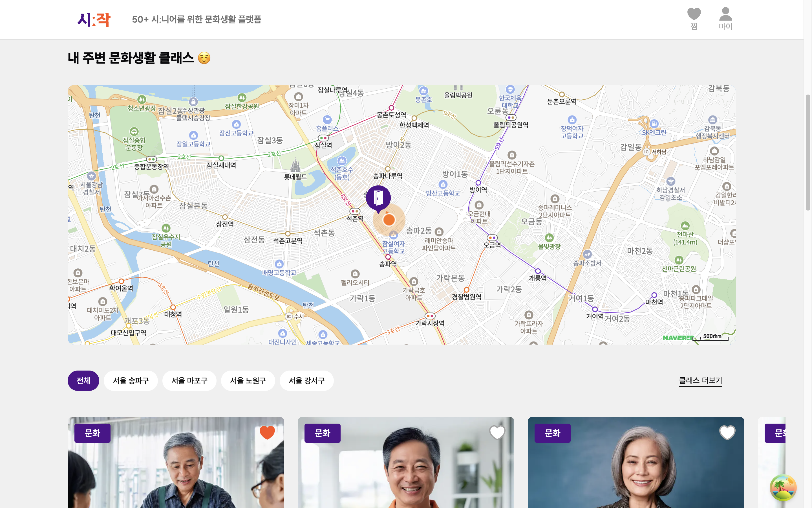
Task: Click the 올림픽공원역 station marker
Action: point(511,118)
